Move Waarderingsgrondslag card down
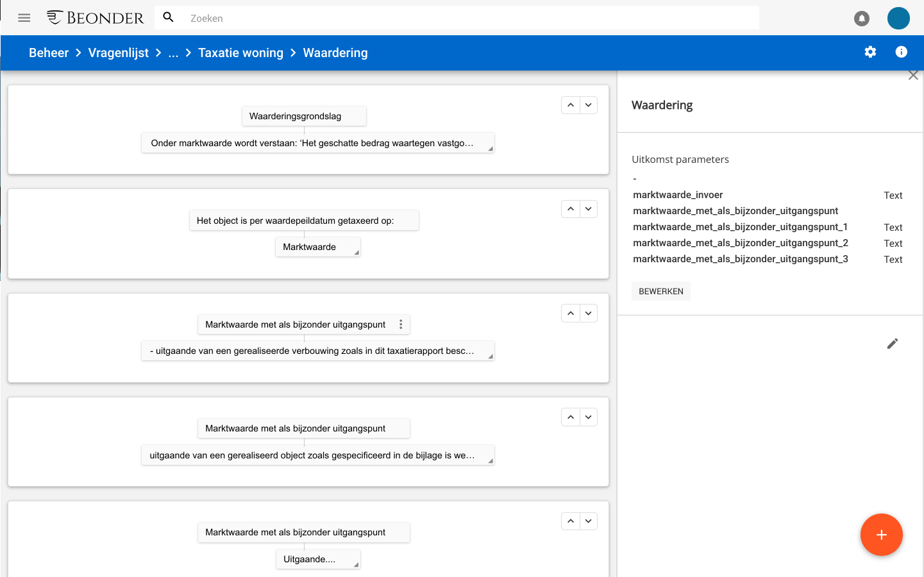 click(x=588, y=105)
